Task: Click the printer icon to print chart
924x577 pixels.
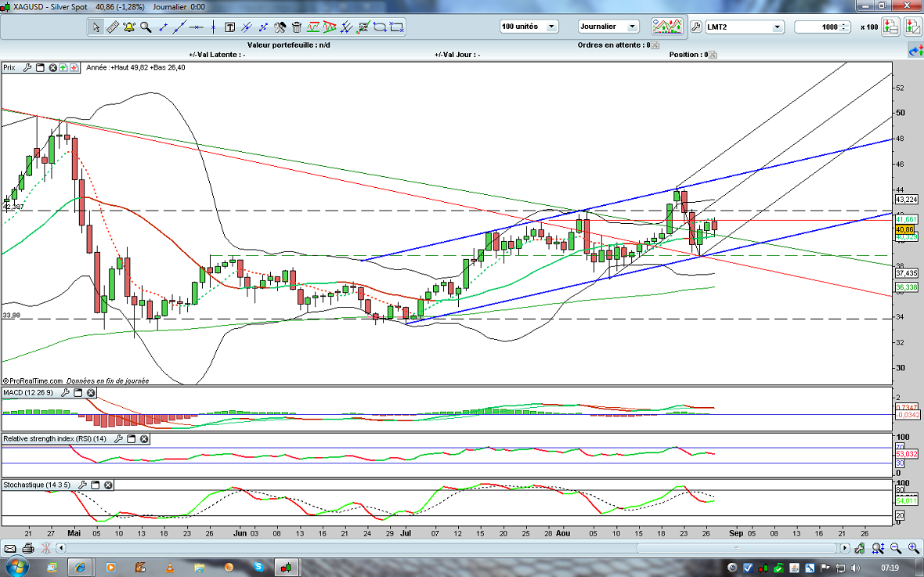Action: (28, 548)
